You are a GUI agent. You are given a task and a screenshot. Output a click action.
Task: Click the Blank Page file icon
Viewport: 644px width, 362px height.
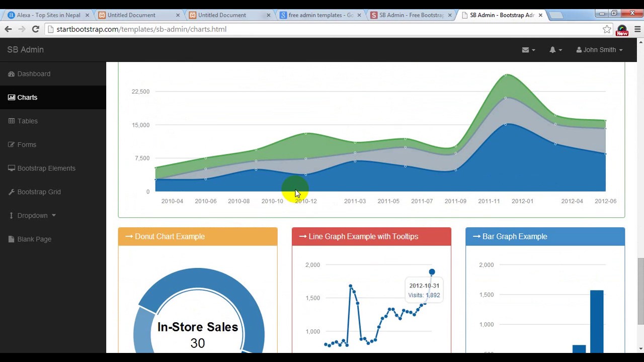[11, 239]
